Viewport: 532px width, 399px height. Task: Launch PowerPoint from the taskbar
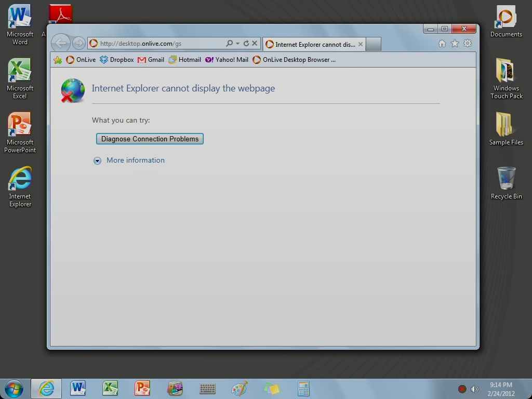point(142,389)
